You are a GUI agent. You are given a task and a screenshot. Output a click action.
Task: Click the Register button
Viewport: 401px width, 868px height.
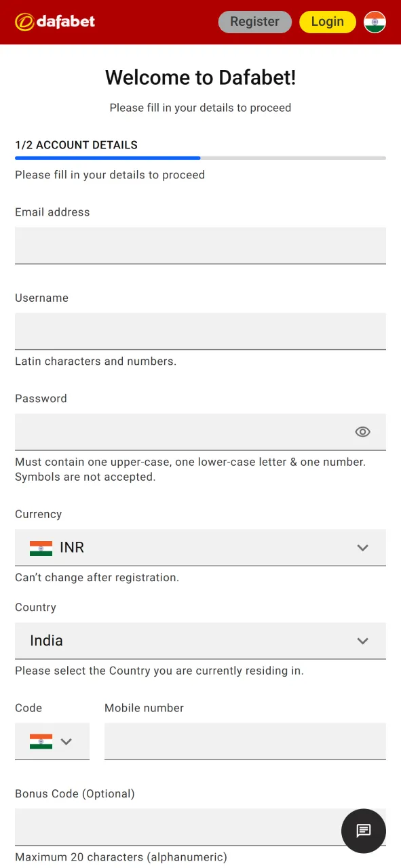254,21
